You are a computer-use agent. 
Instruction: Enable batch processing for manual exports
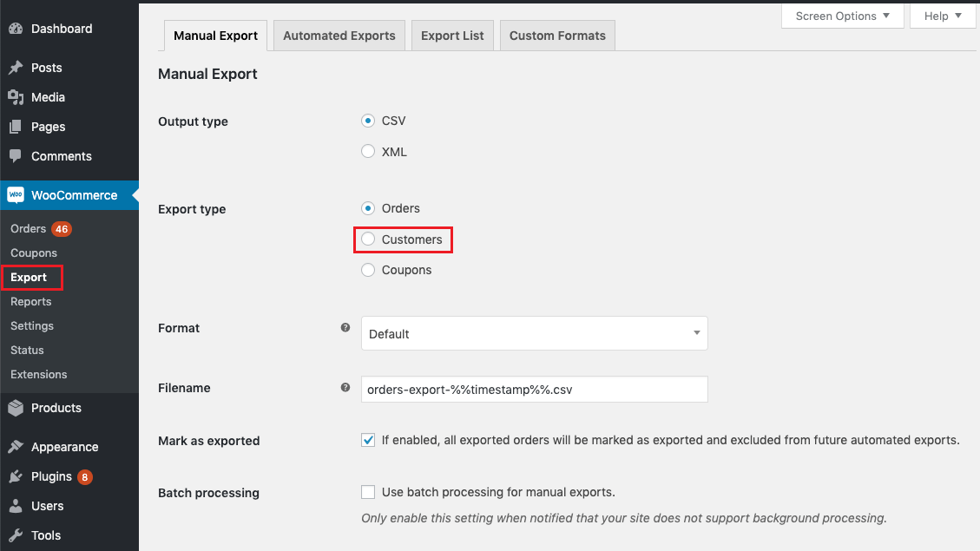coord(368,492)
